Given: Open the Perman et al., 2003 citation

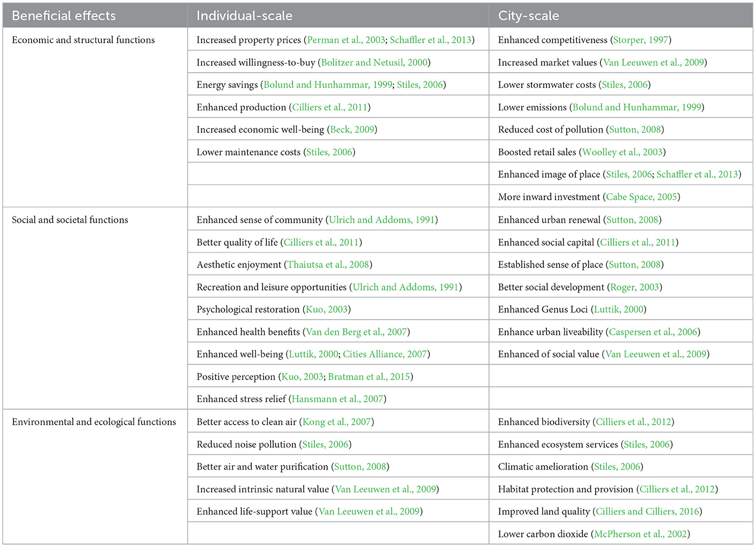Looking at the screenshot, I should click(346, 40).
